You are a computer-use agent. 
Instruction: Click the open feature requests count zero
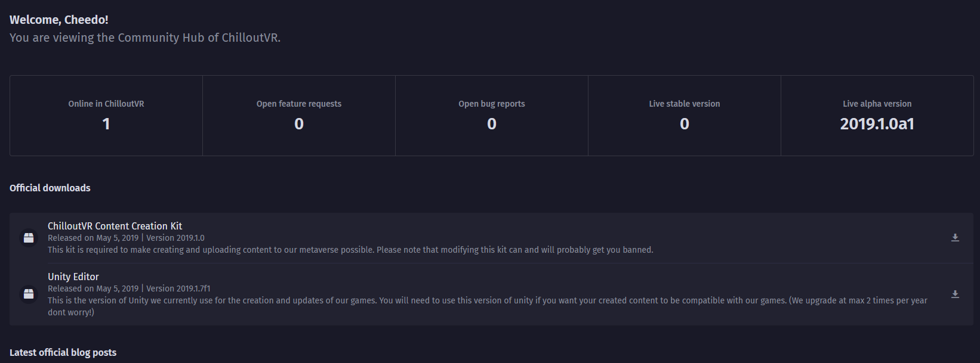click(299, 124)
